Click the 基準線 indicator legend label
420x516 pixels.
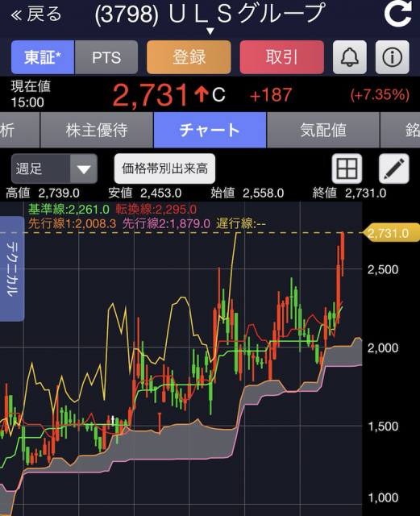tap(69, 210)
